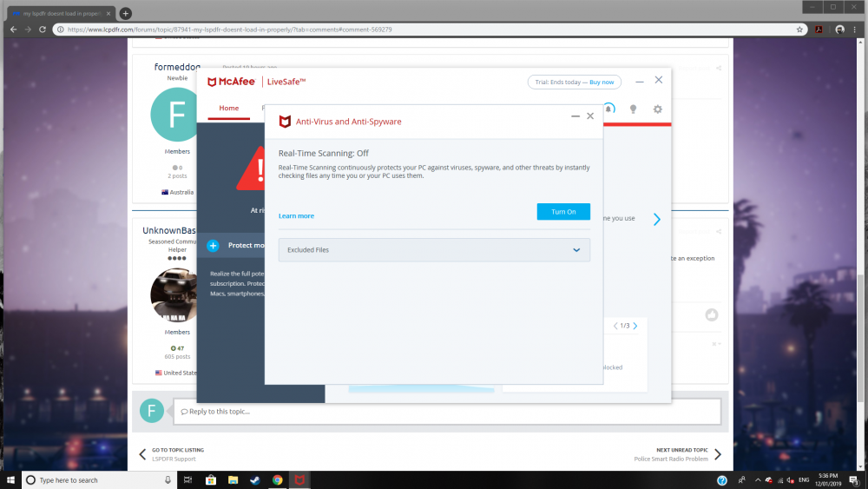Open a new browser tab
The height and width of the screenshot is (489, 868).
pos(126,13)
